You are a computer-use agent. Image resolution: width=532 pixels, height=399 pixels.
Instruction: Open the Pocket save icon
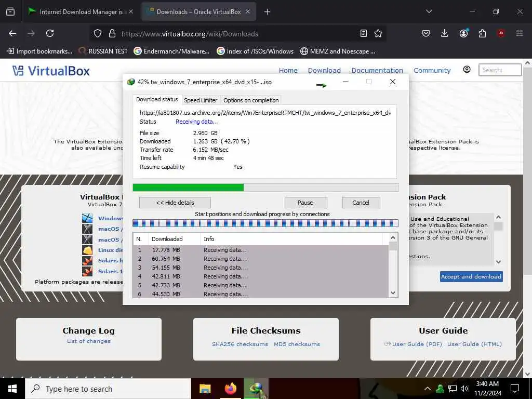[426, 33]
